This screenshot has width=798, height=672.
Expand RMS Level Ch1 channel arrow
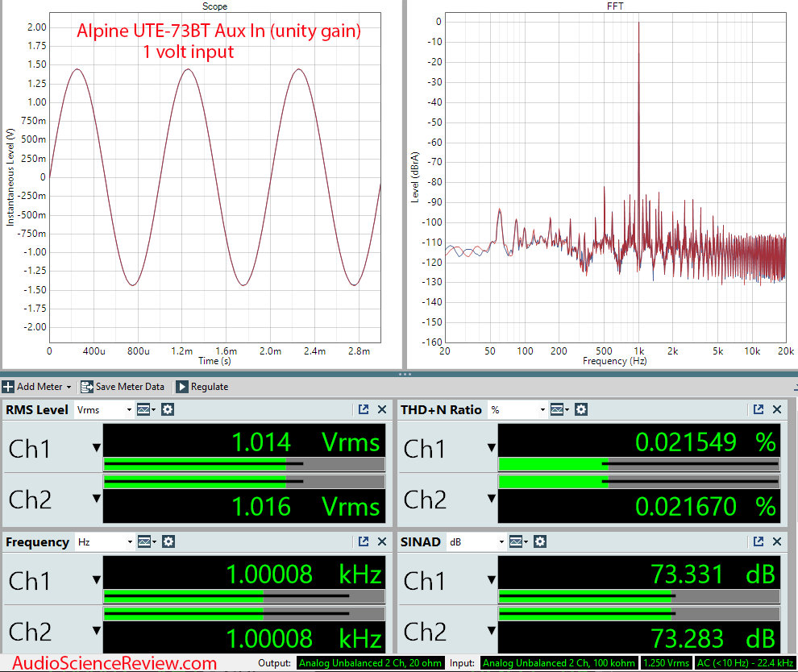97,448
